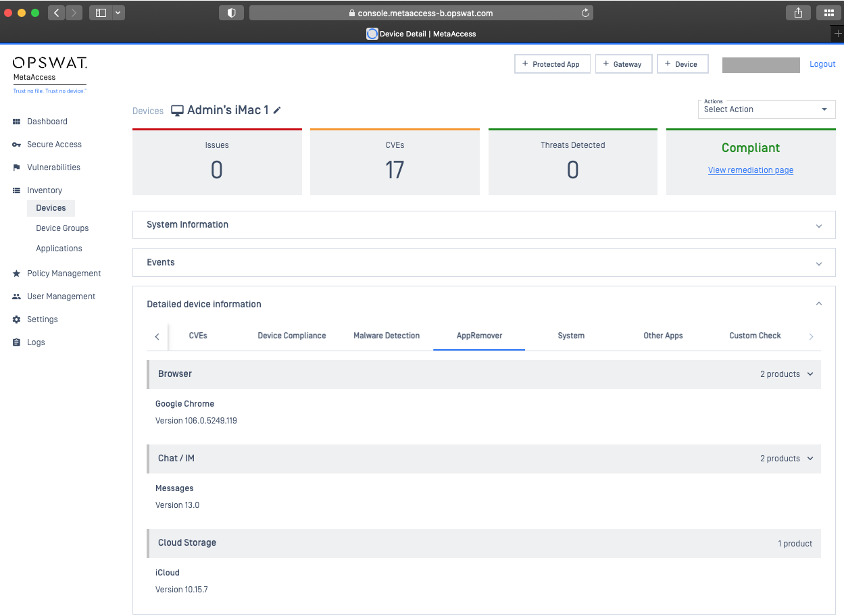The image size is (844, 616).
Task: Collapse the Detailed device information section
Action: [819, 305]
